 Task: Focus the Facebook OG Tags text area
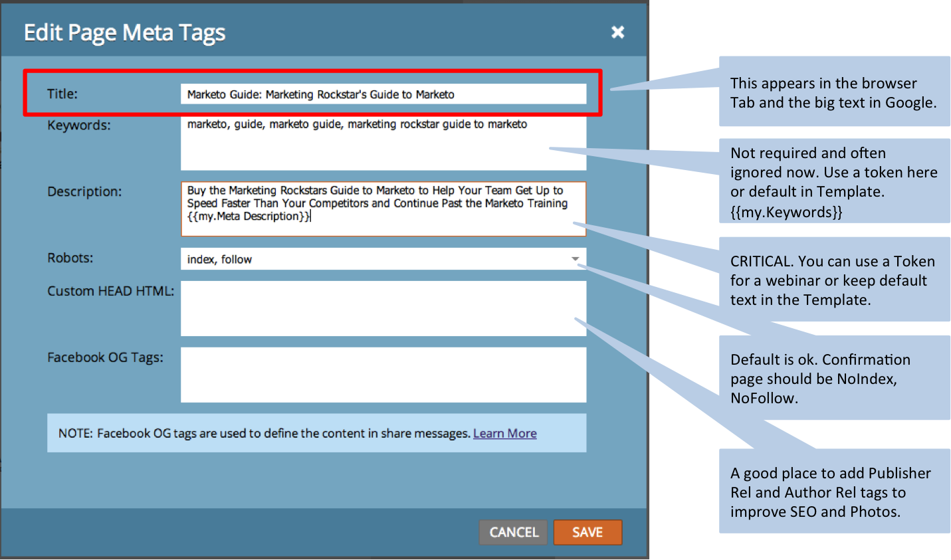point(383,375)
